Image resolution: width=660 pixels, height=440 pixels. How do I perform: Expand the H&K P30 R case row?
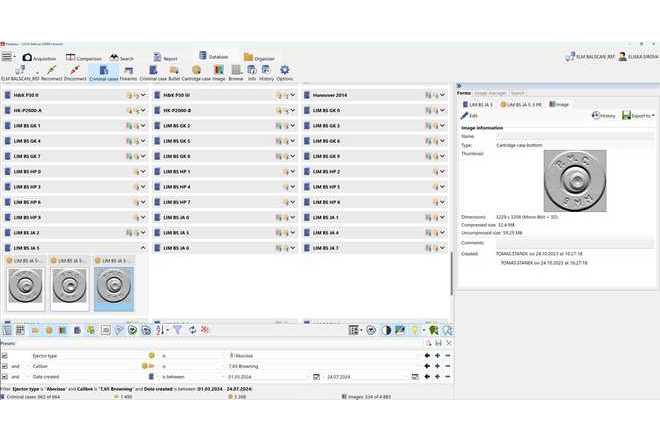(x=143, y=95)
